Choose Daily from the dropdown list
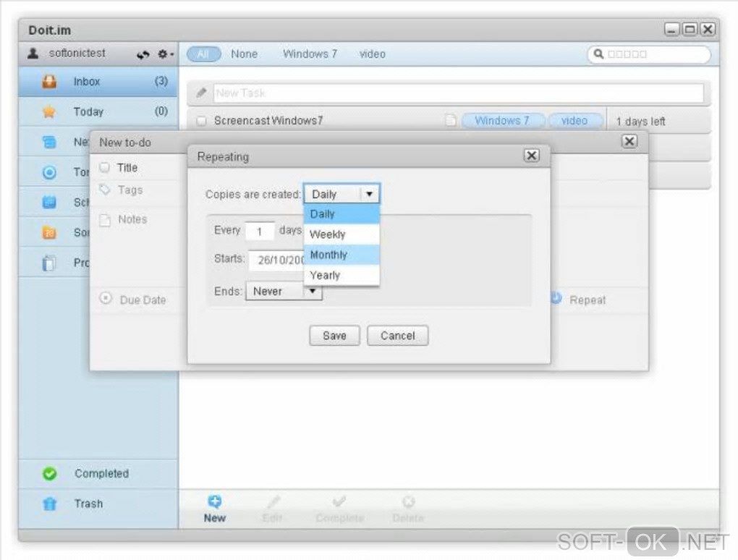This screenshot has width=738, height=560. [342, 214]
